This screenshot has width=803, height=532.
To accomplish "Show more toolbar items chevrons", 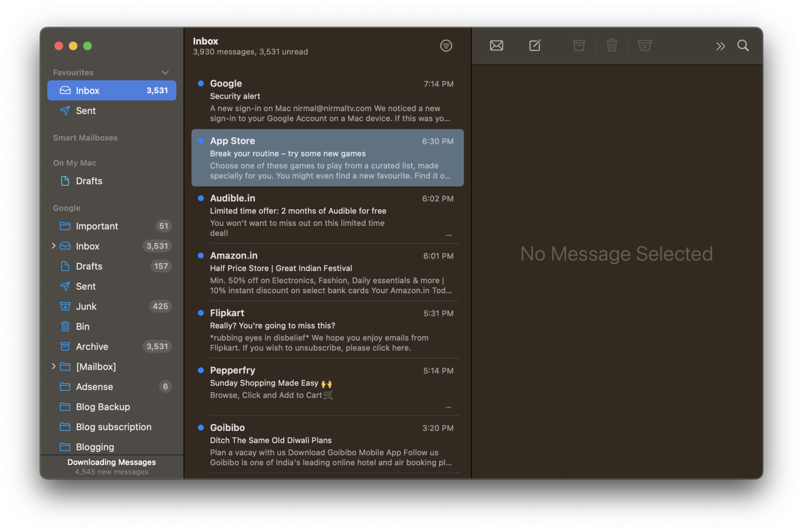I will 720,46.
